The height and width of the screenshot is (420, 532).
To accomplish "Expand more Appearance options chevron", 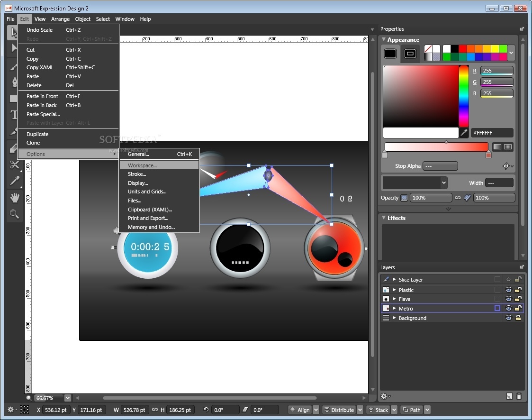I will pyautogui.click(x=448, y=209).
